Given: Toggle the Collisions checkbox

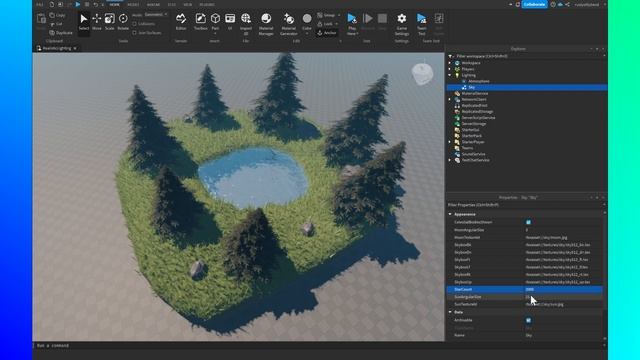Looking at the screenshot, I should 134,24.
